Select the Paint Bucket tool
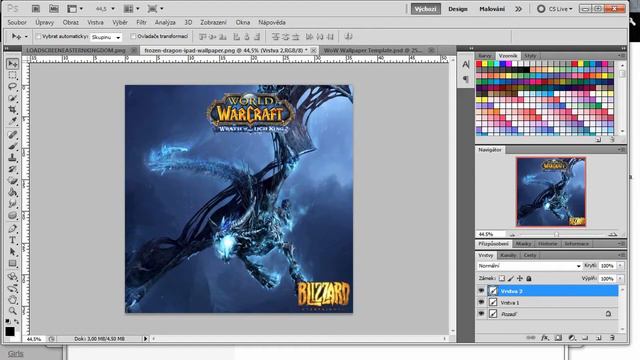This screenshot has width=640, height=360. [13, 192]
